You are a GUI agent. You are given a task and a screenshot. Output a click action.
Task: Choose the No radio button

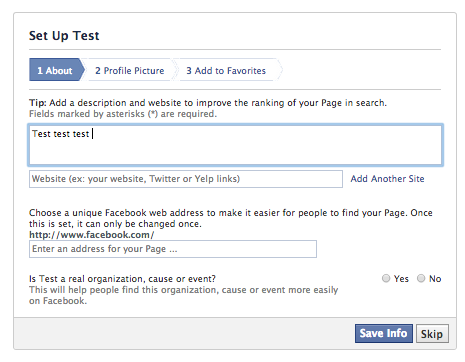pyautogui.click(x=421, y=278)
